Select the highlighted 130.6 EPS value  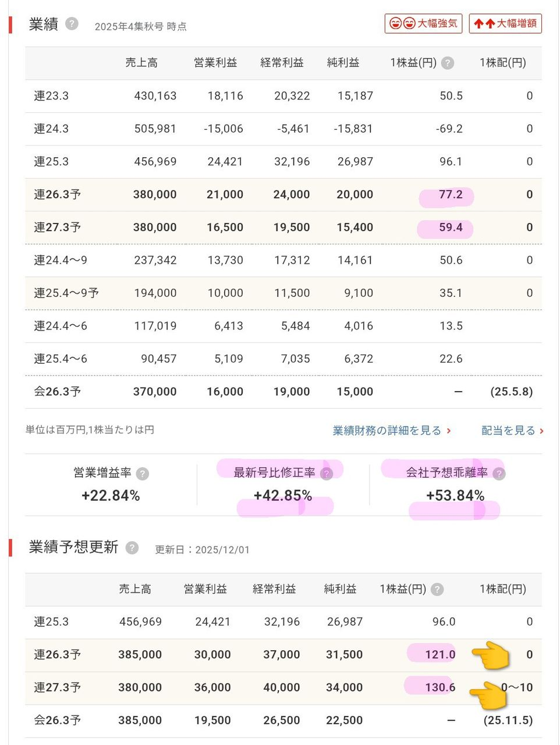pyautogui.click(x=440, y=687)
